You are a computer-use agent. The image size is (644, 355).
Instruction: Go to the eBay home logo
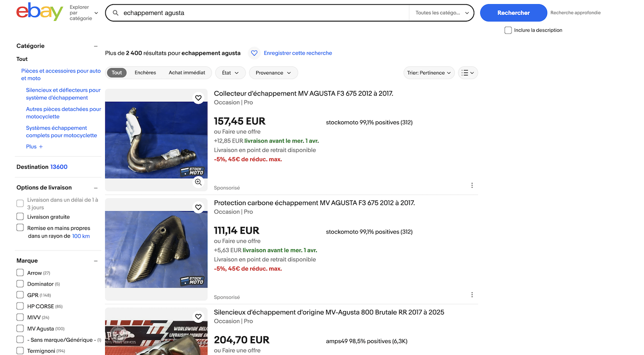pos(40,12)
